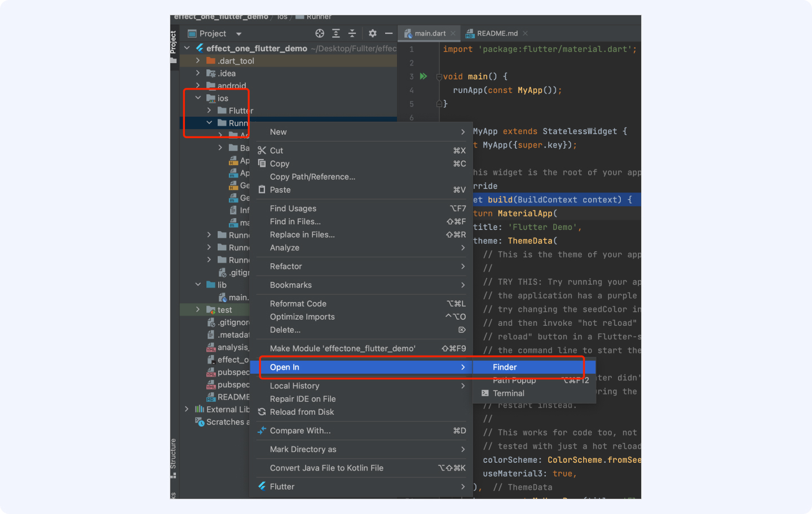Click the Dart file icon on main.dart tab
The image size is (812, 514).
click(x=408, y=34)
